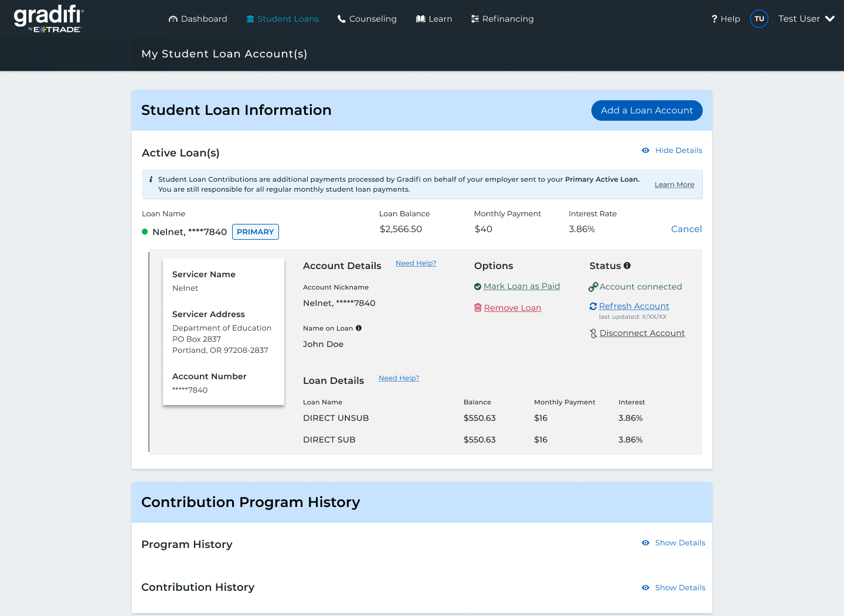Click the Account Nickname value Nelnet, *****7840
The height and width of the screenshot is (616, 844).
(339, 303)
